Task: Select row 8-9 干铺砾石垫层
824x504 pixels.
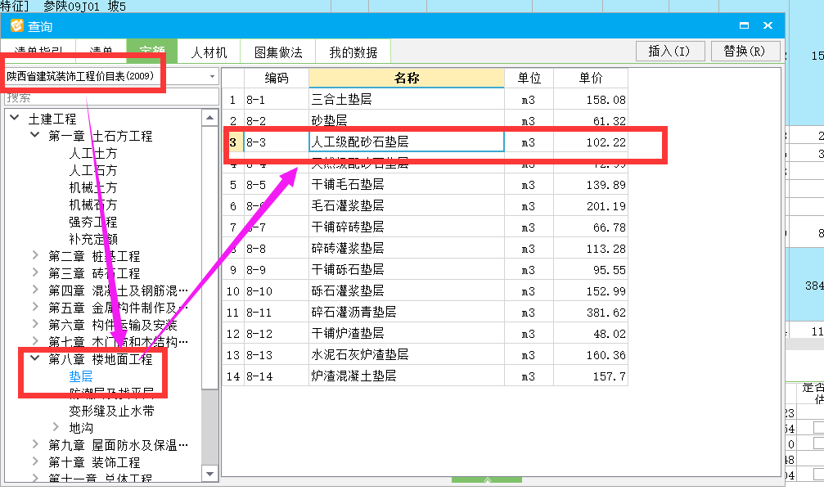Action: point(426,270)
